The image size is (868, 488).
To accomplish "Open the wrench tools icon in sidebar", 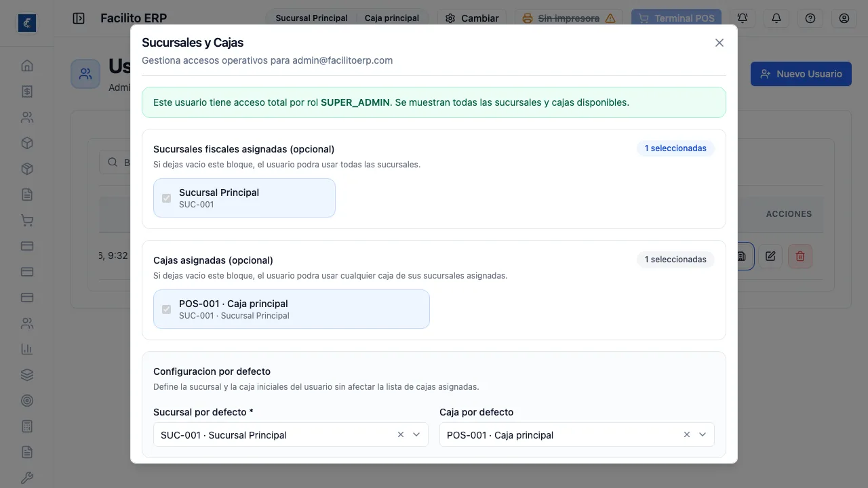I will click(x=27, y=478).
